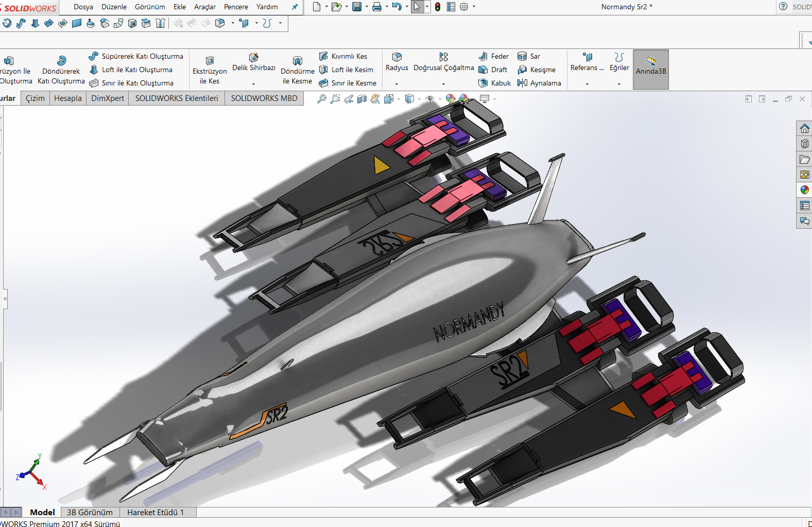Switch to the Hareket Etüdü 1 tab

click(155, 512)
